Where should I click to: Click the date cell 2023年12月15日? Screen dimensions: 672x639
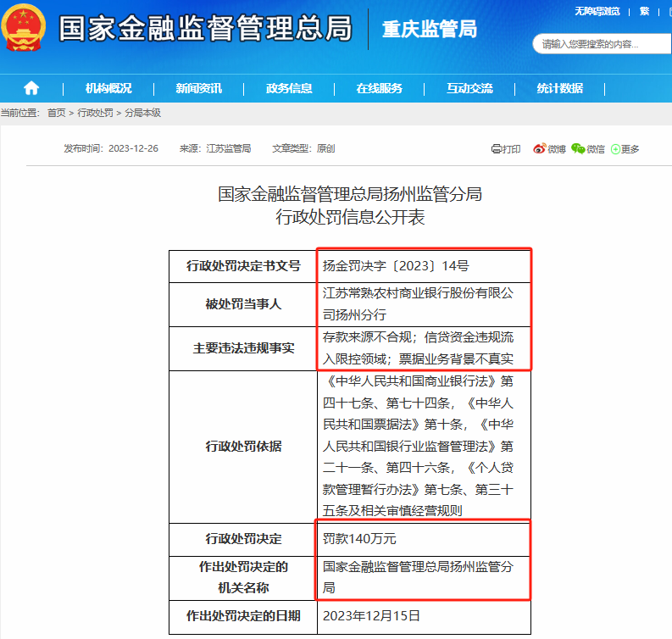[x=424, y=617]
